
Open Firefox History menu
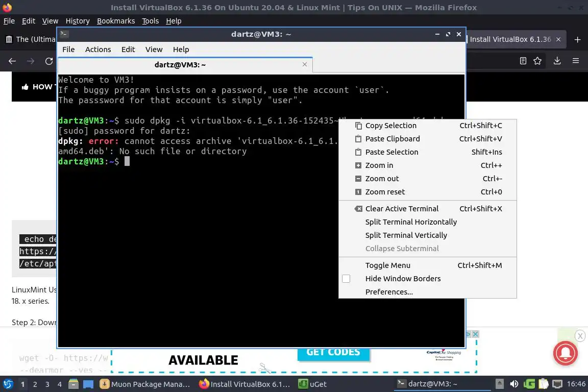coord(78,21)
